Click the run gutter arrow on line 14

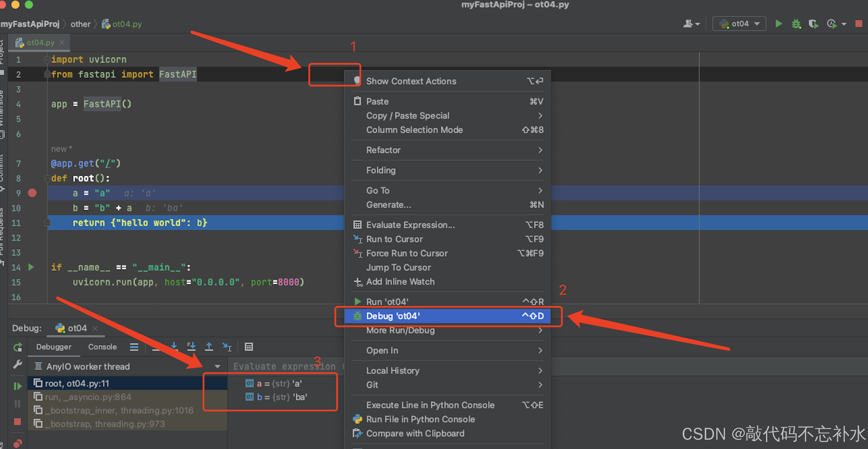click(31, 267)
